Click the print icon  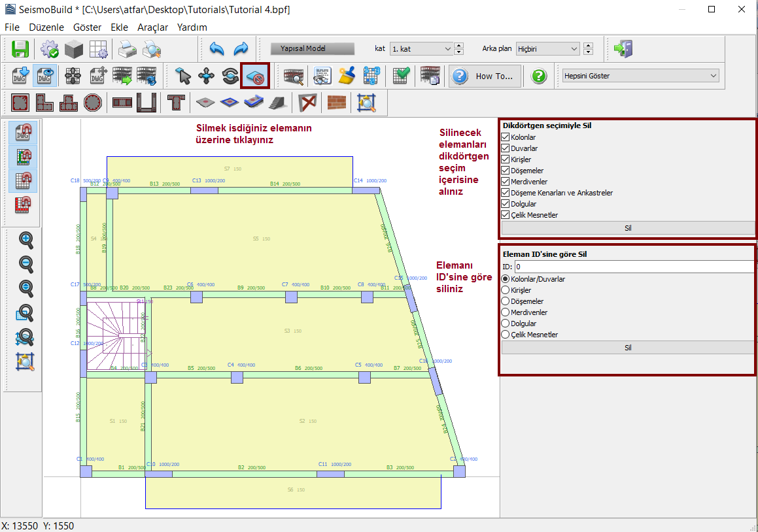pos(127,49)
